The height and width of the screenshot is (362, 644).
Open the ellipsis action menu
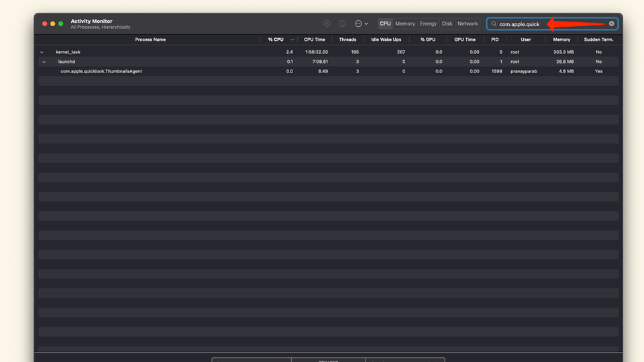click(x=361, y=24)
